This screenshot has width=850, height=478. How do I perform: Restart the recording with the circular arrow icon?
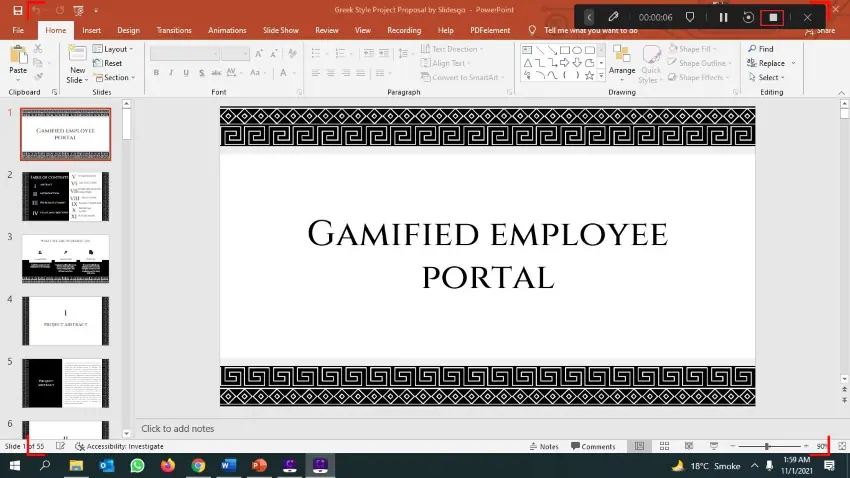point(748,17)
